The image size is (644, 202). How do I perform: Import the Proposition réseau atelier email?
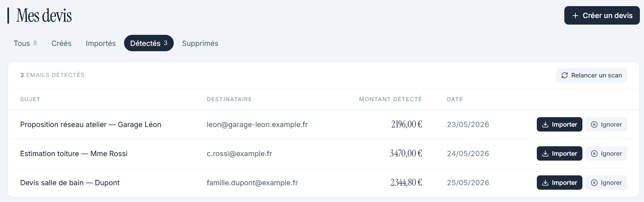click(559, 125)
